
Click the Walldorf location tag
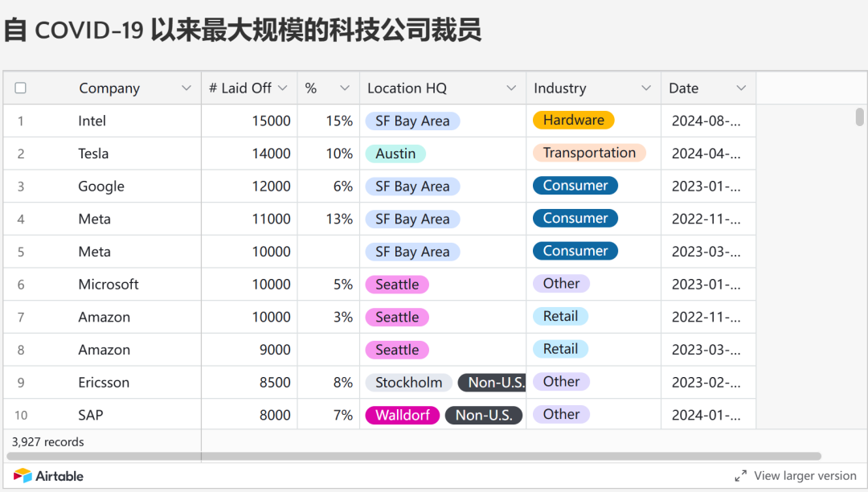pos(403,415)
